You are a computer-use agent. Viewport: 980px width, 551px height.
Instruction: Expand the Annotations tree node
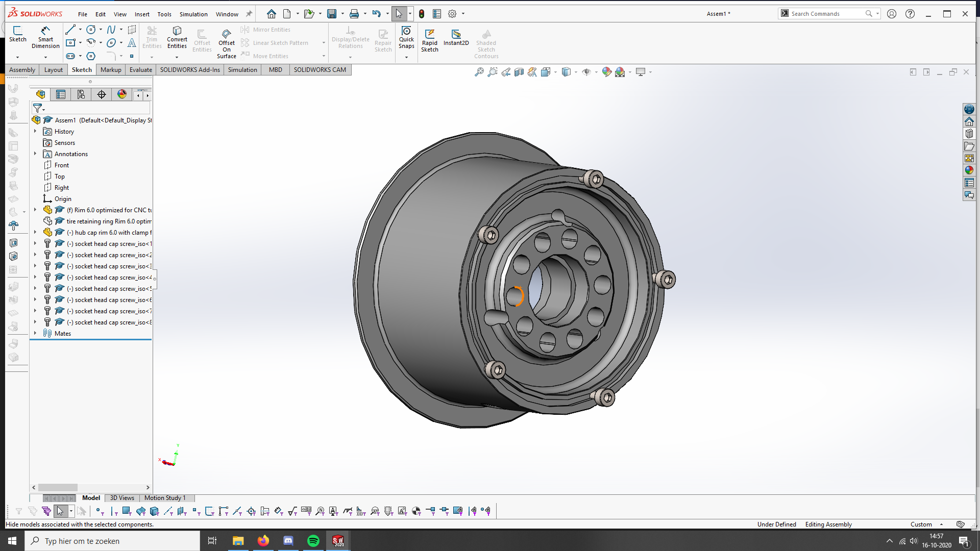(35, 154)
